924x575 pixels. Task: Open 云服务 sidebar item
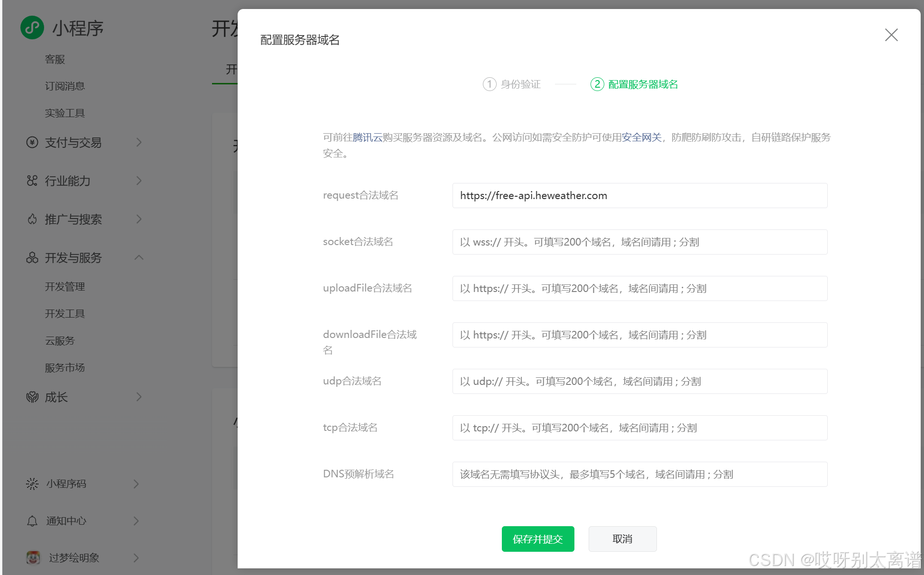(60, 340)
